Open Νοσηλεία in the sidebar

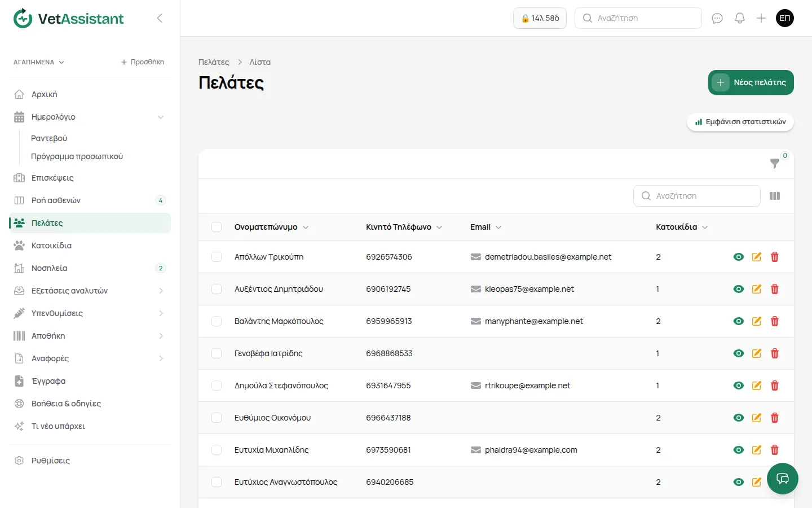pyautogui.click(x=90, y=268)
